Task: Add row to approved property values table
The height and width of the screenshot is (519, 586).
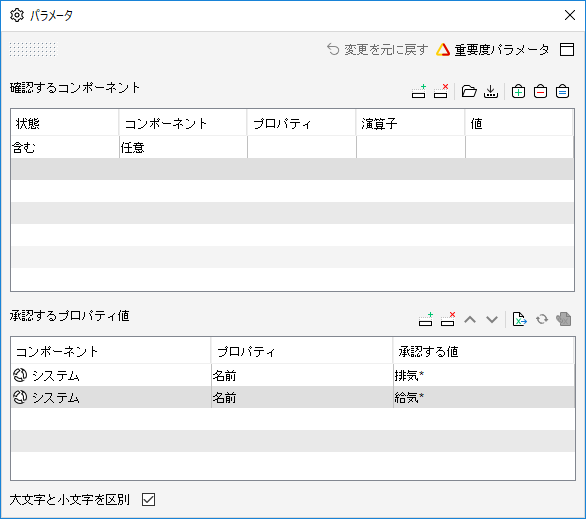Action: point(426,319)
